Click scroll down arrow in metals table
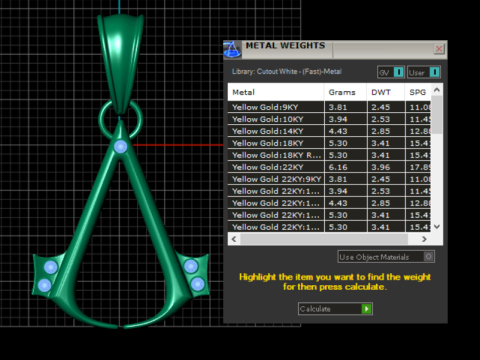The width and height of the screenshot is (480, 360). click(x=437, y=227)
